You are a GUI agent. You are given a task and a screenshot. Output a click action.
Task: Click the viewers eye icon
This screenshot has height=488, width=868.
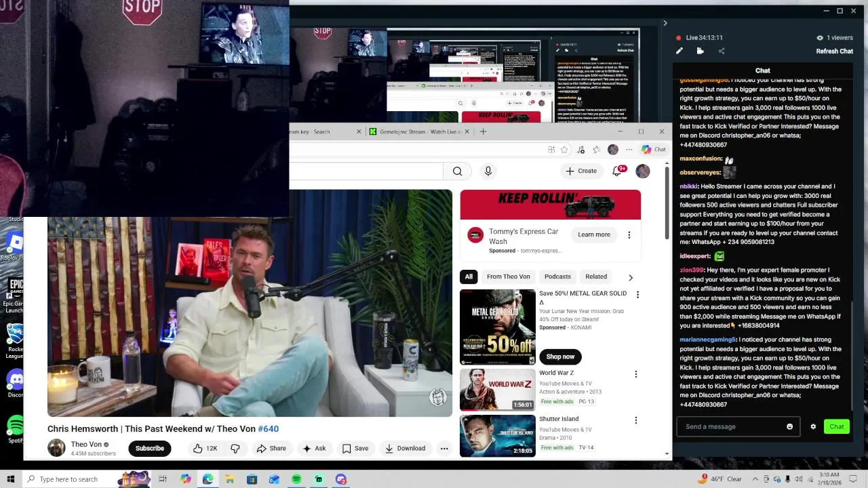(820, 38)
